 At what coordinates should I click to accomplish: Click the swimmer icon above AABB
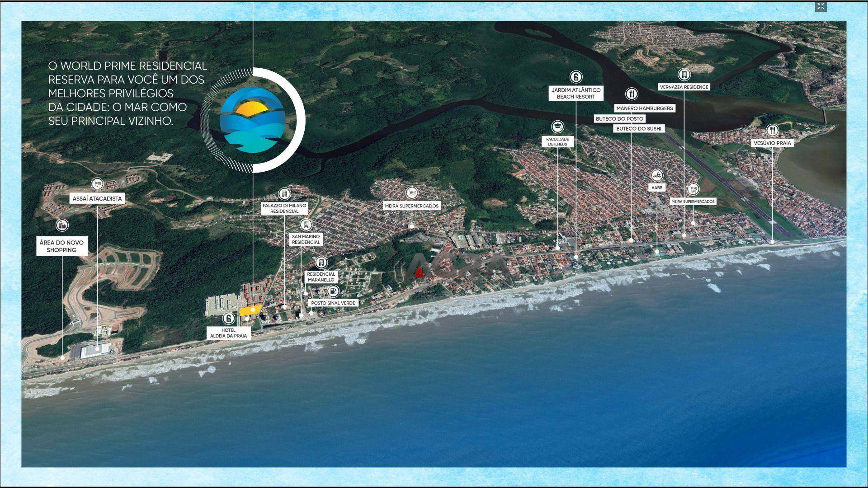657,176
